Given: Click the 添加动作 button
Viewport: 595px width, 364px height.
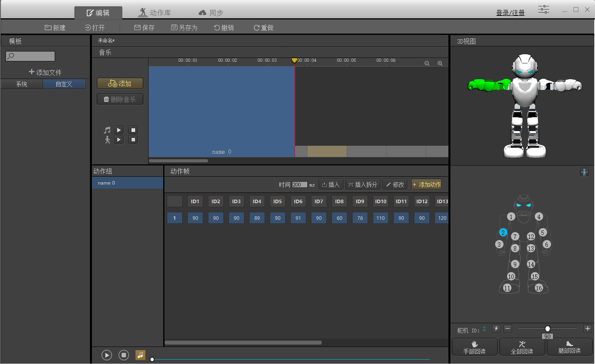Looking at the screenshot, I should tap(426, 185).
